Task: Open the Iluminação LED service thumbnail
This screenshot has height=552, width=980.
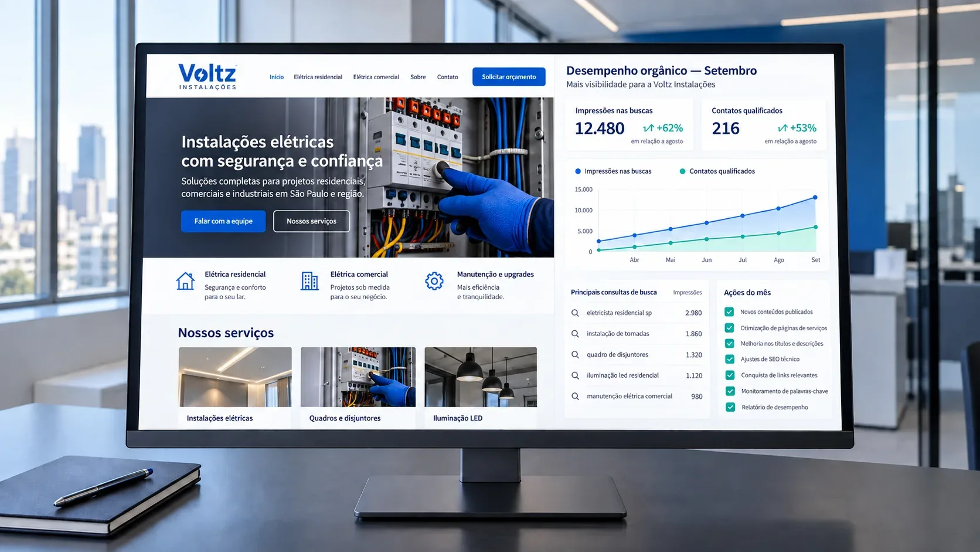Action: 481,377
